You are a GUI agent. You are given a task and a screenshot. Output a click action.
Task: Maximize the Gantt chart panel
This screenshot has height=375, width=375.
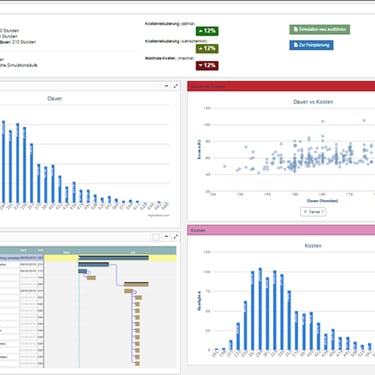click(176, 237)
